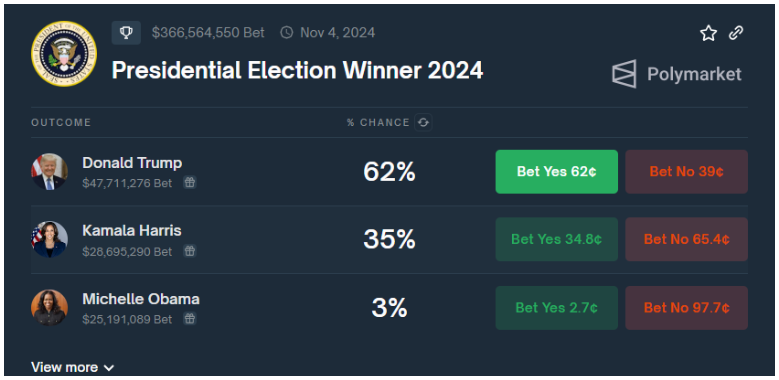Image resolution: width=779 pixels, height=380 pixels.
Task: Click the clock icon next to Nov 4, 2024
Action: pyautogui.click(x=287, y=33)
